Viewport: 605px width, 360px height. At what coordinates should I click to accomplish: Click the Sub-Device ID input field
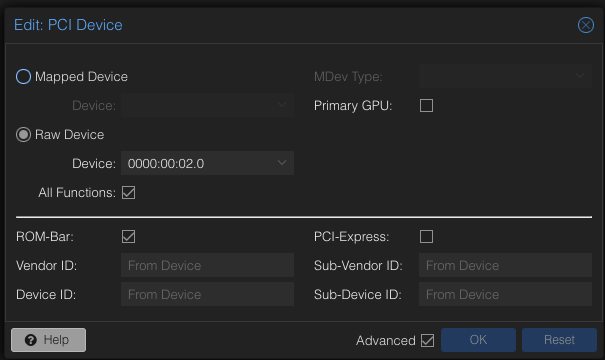(505, 294)
